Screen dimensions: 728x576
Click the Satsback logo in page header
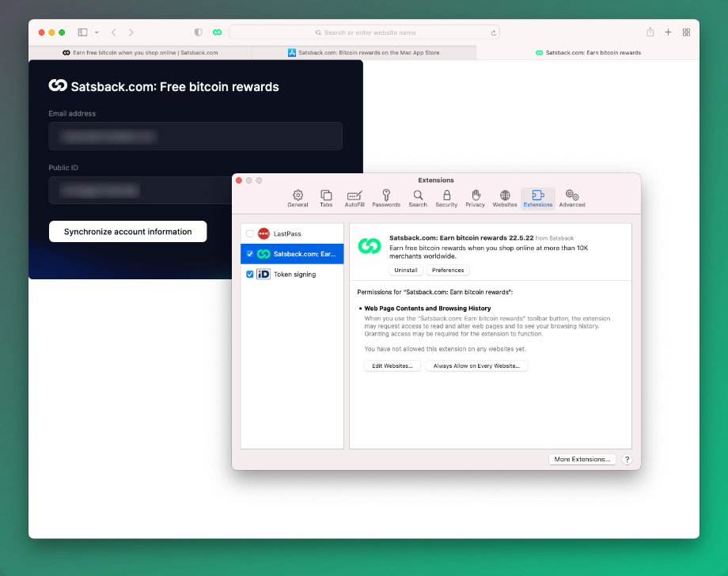(58, 85)
